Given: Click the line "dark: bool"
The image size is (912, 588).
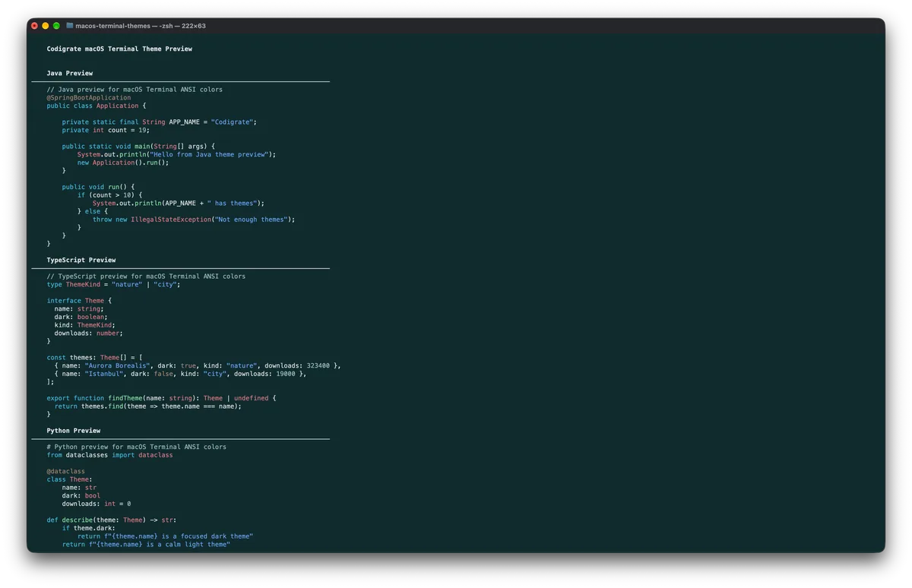Looking at the screenshot, I should point(81,495).
